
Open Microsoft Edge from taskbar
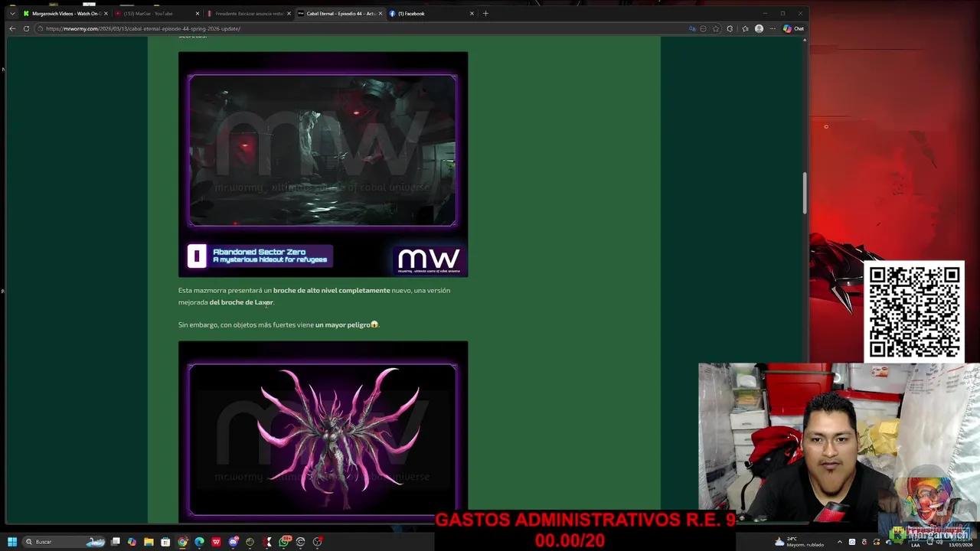(199, 542)
